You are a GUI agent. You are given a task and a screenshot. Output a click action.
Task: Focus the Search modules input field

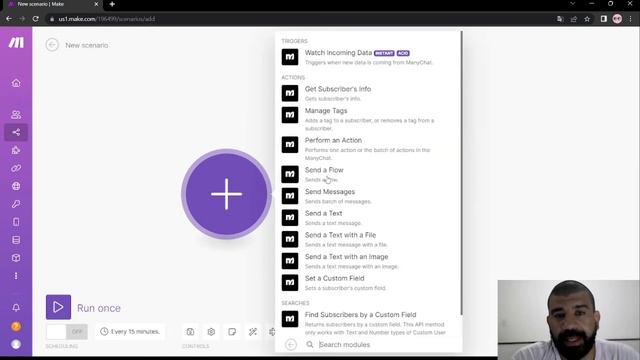384,344
